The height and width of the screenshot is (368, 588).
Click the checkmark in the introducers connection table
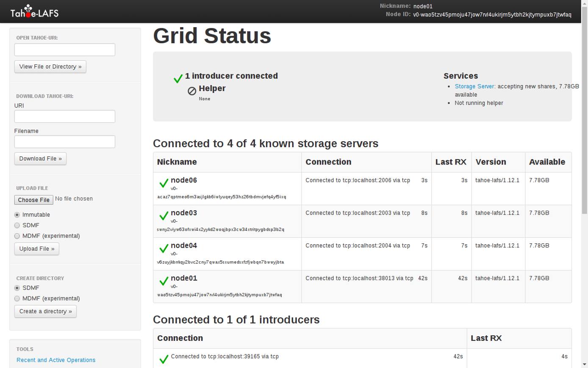coord(164,358)
